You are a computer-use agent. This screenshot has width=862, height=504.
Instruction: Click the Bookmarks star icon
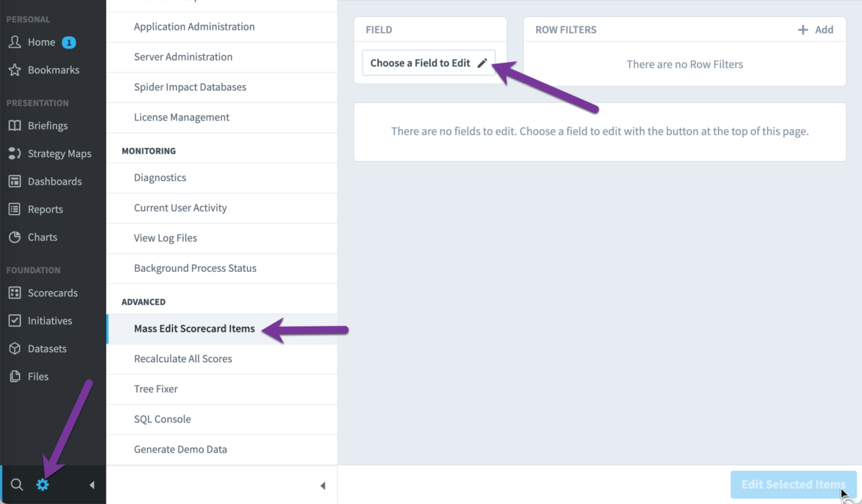(14, 70)
